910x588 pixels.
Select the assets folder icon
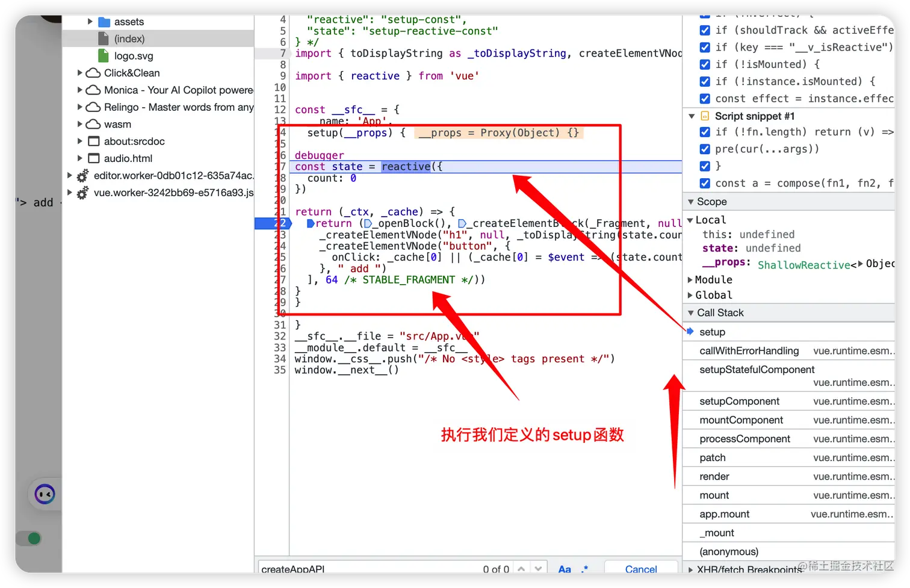point(104,22)
